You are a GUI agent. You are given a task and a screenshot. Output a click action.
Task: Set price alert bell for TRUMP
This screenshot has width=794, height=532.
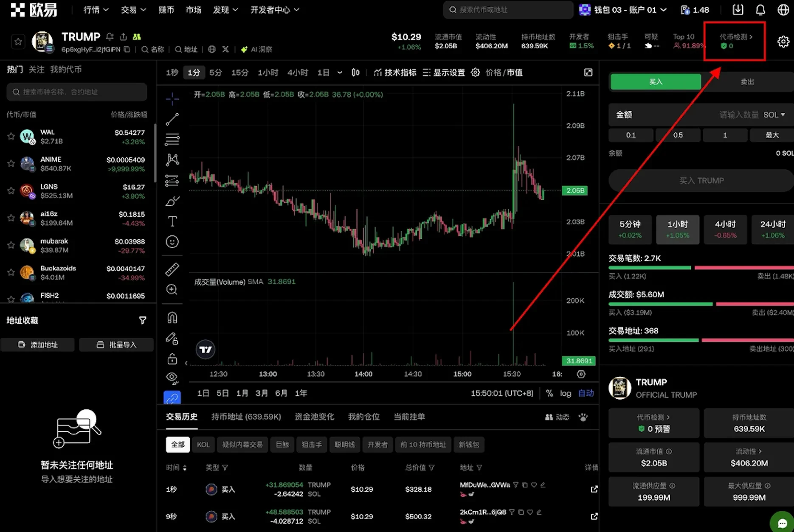pyautogui.click(x=110, y=37)
